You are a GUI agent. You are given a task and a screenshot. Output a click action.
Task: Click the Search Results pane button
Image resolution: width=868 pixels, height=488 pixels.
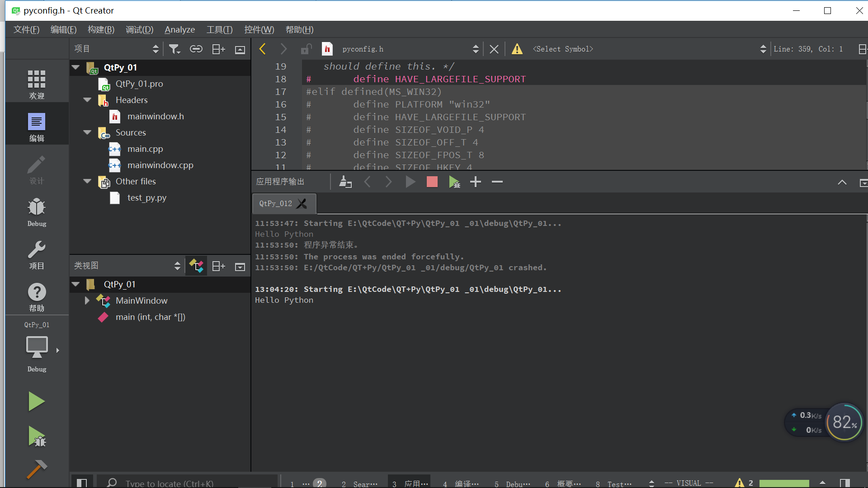pos(360,483)
